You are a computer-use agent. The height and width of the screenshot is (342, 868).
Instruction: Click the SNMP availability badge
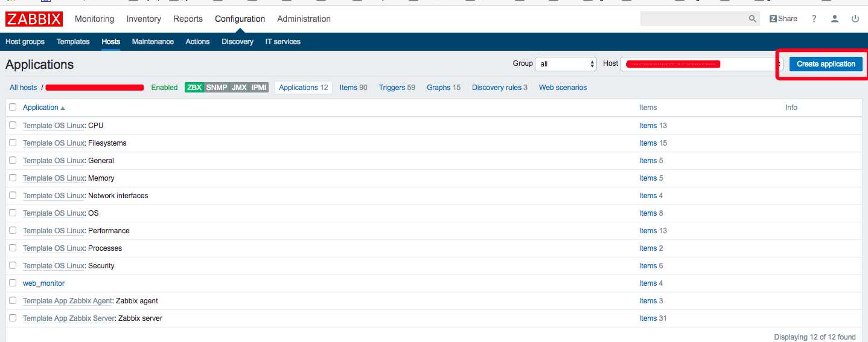(x=217, y=88)
